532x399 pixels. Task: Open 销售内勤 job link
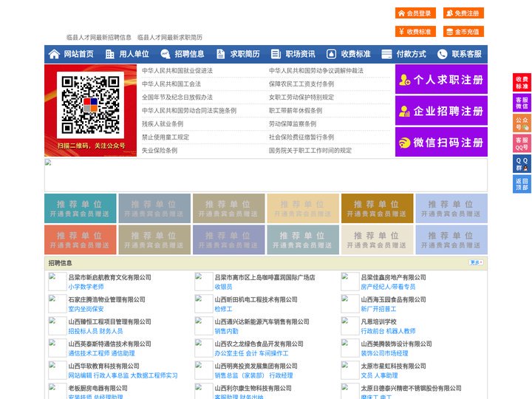coord(226,331)
